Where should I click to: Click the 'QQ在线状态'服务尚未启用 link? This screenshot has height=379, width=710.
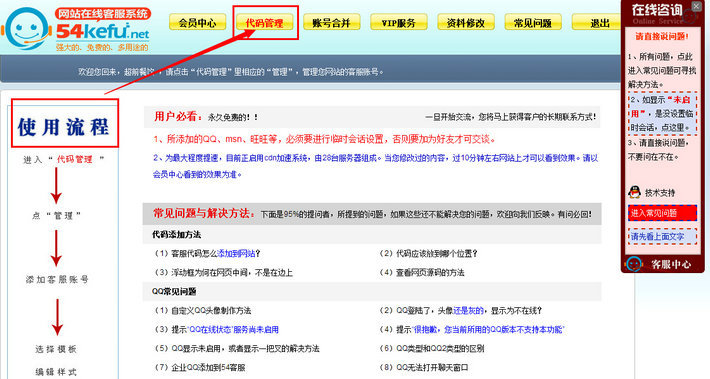[x=232, y=330]
